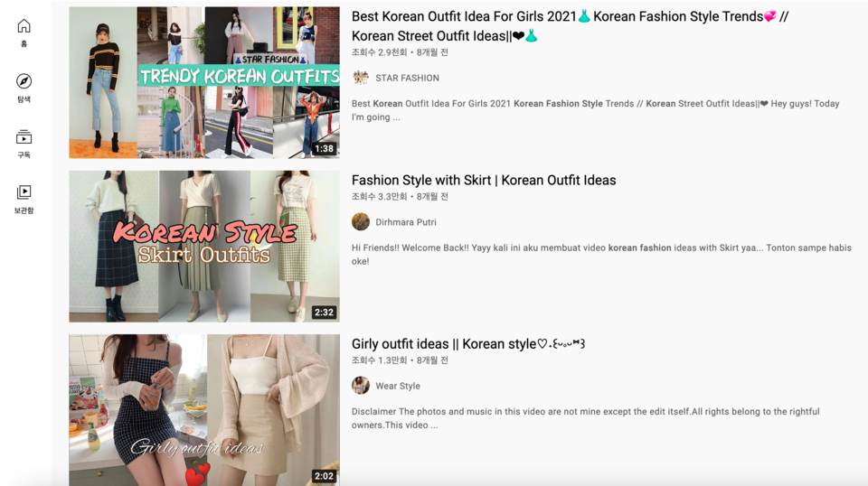
Task: Go to Wear Style channel name
Action: 398,386
